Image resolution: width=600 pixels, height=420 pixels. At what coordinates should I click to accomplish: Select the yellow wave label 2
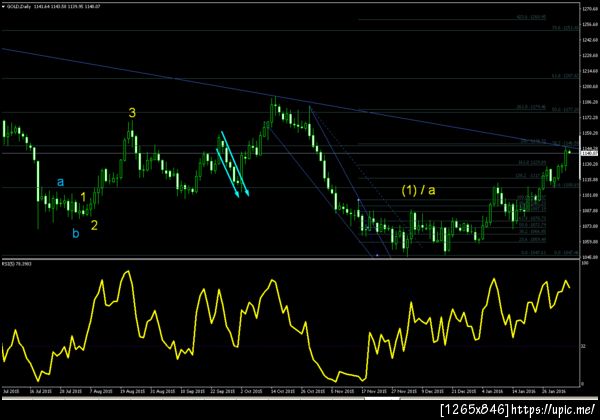[94, 225]
